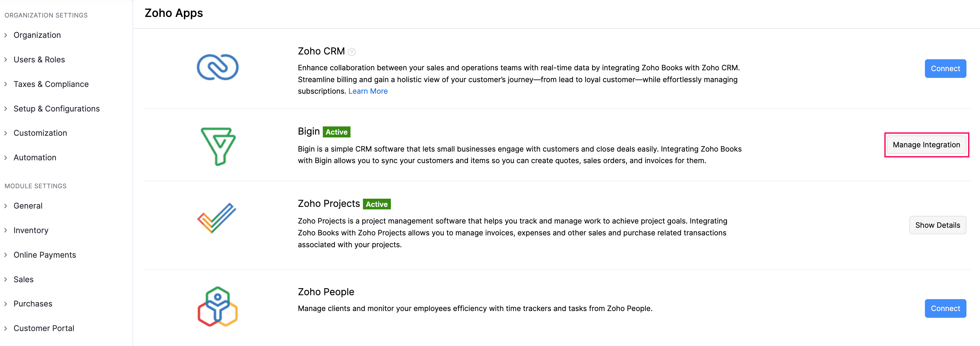Image resolution: width=980 pixels, height=346 pixels.
Task: Click the help icon beside Zoho CRM
Action: (x=352, y=52)
